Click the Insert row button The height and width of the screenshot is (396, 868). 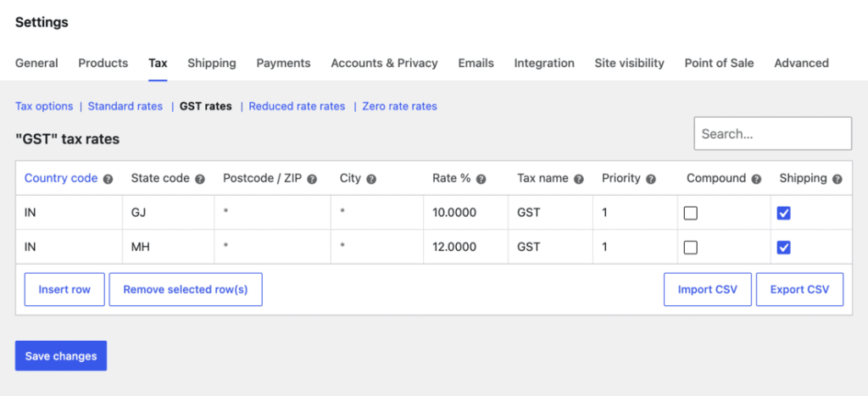(64, 289)
